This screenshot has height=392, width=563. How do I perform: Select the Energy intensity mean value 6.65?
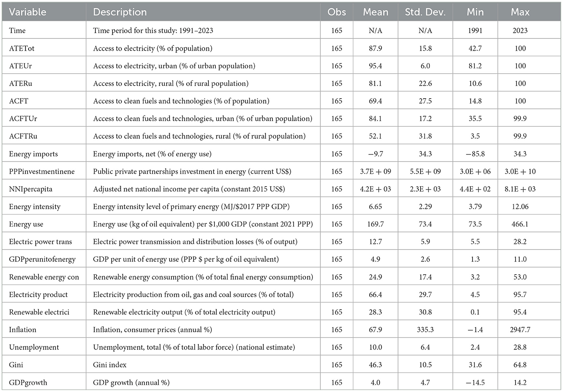click(375, 207)
